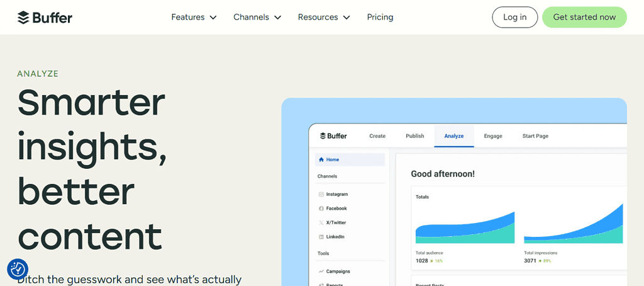The height and width of the screenshot is (286, 644).
Task: Click the Buffer logo inside dashboard preview
Action: [x=333, y=136]
